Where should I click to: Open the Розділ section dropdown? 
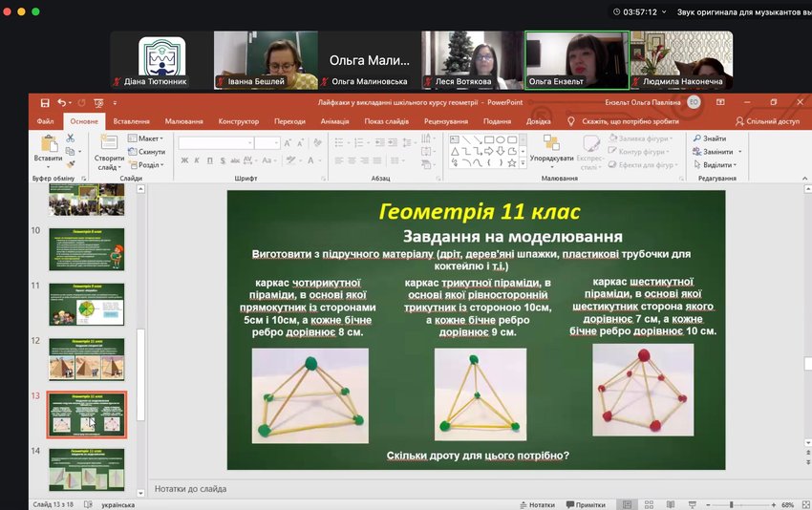tap(144, 164)
